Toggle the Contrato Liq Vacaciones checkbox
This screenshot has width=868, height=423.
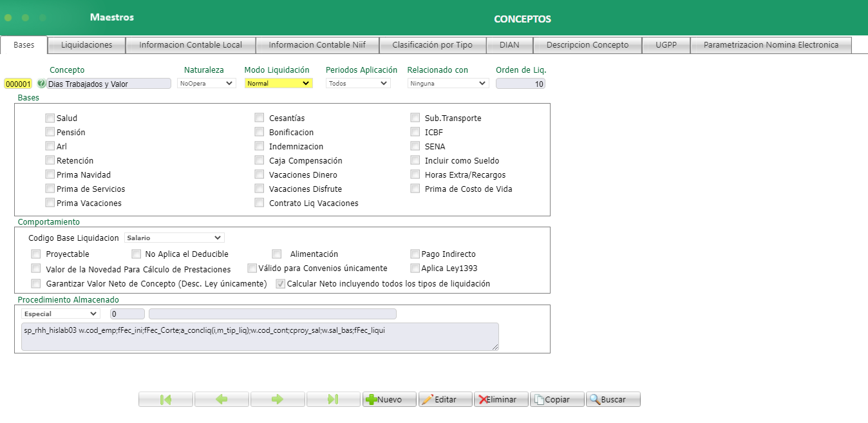pos(259,203)
